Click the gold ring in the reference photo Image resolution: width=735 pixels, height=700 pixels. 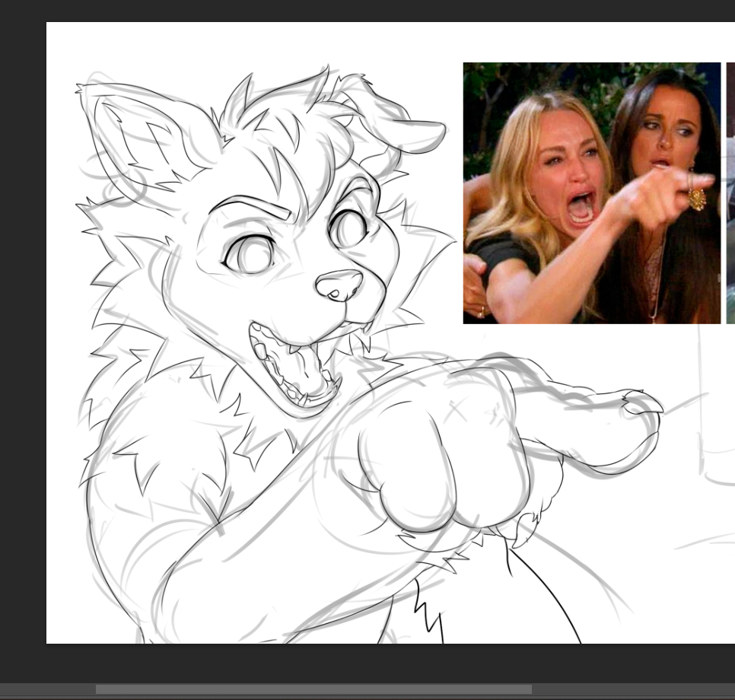(x=696, y=199)
